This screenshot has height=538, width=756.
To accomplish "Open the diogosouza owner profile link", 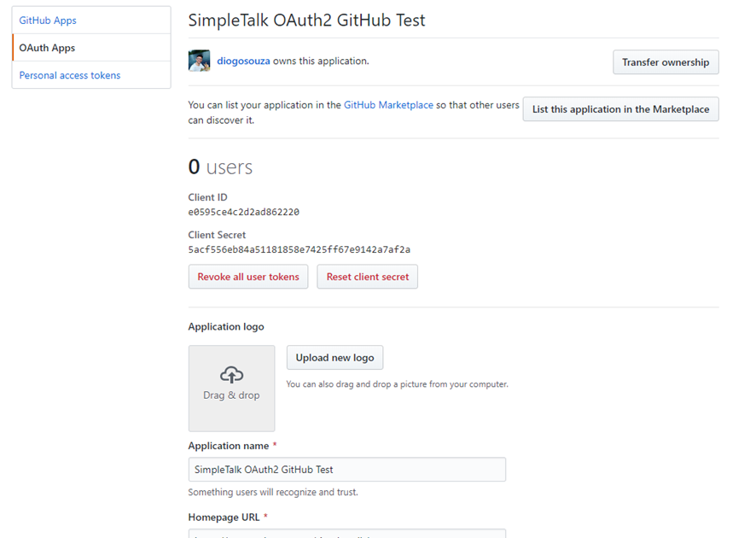I will (243, 61).
